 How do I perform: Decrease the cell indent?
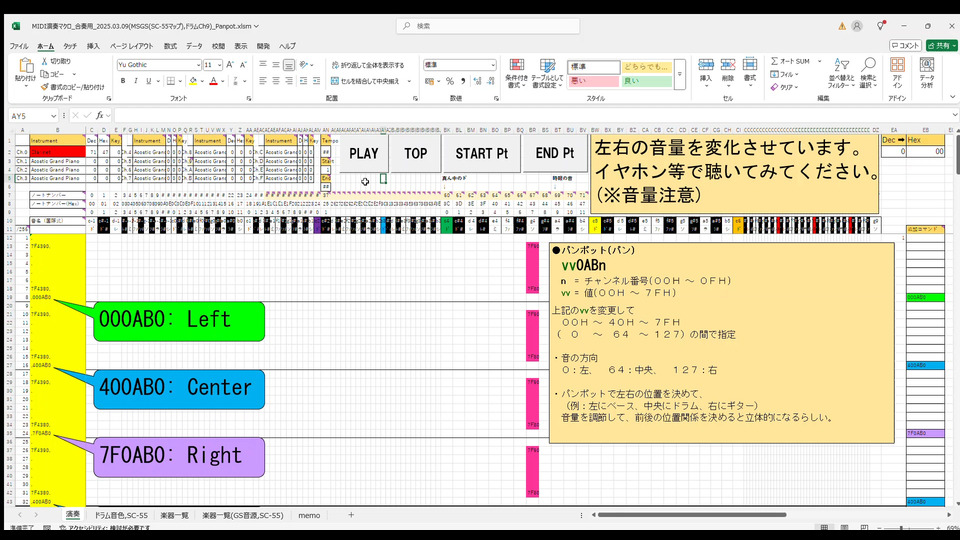303,81
